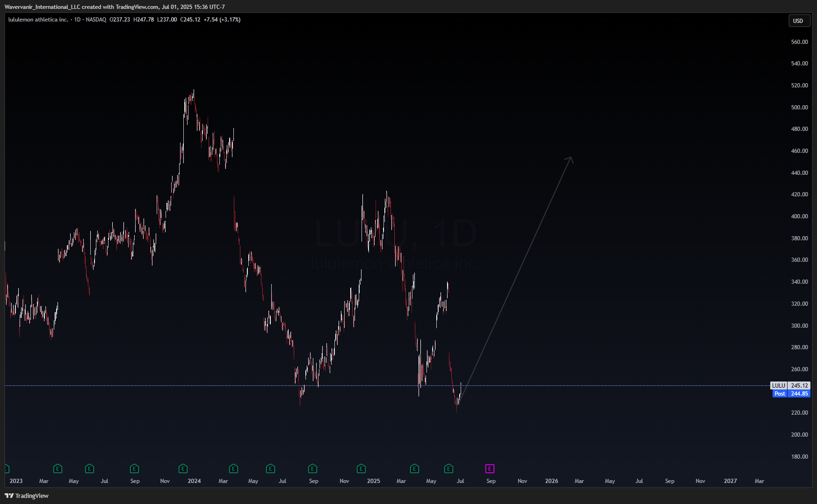Click the 1D interval in the legend
817x504 pixels.
coord(78,20)
